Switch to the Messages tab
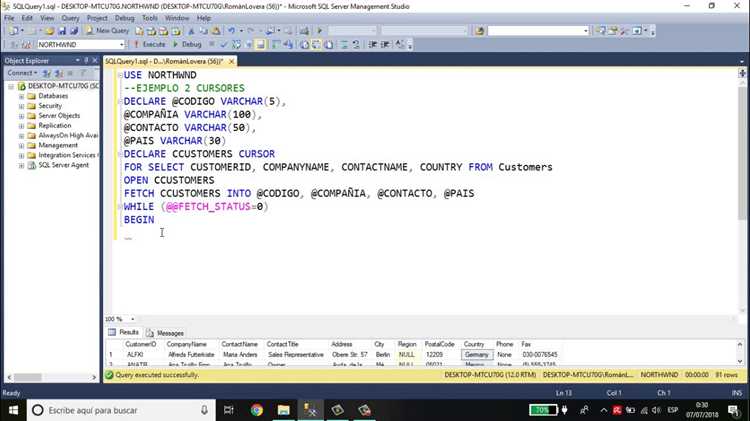This screenshot has width=750, height=421. click(165, 333)
